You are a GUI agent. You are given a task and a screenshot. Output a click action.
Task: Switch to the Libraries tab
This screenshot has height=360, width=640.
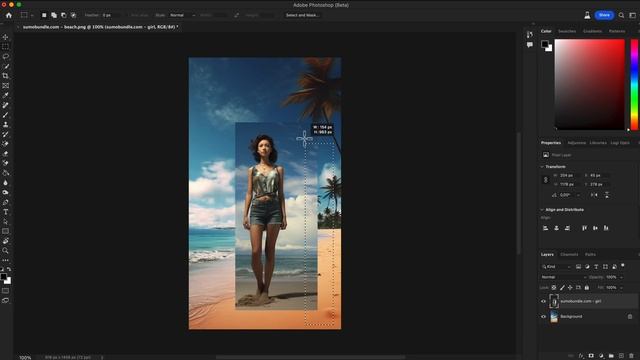pos(598,143)
